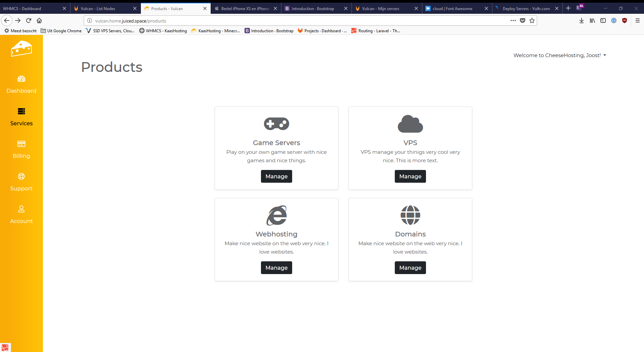
Task: Bookmark this page with the star
Action: pos(532,20)
